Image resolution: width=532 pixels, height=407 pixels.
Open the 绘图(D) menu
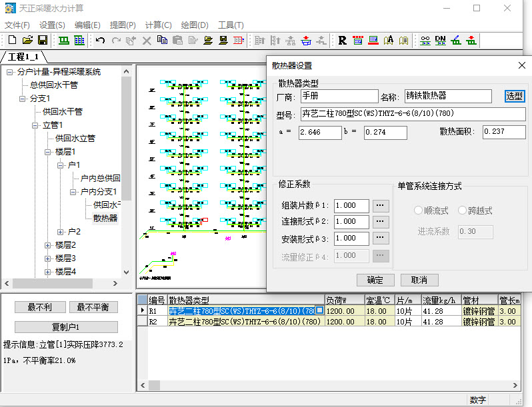click(195, 25)
